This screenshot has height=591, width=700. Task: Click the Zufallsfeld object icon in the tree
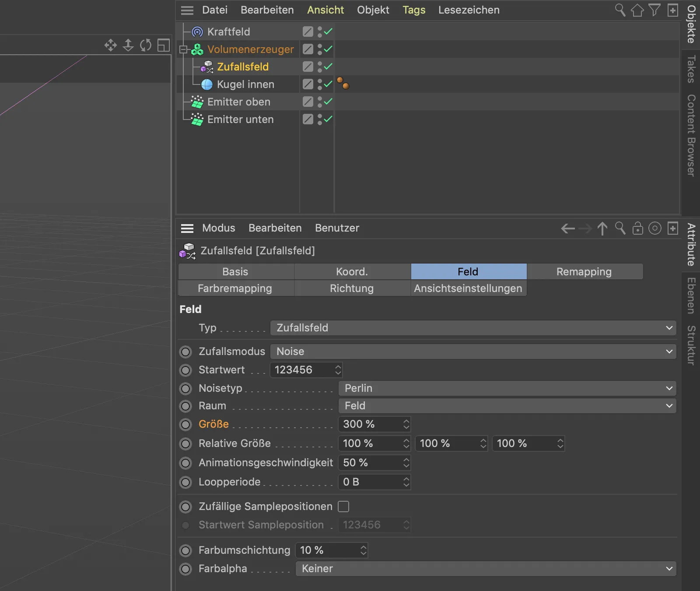[x=207, y=67]
